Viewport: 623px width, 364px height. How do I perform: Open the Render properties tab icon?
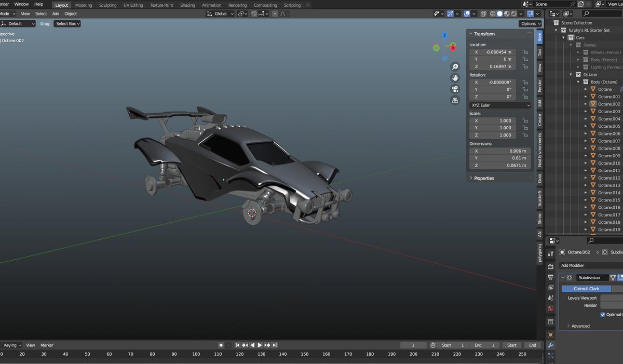tap(551, 266)
